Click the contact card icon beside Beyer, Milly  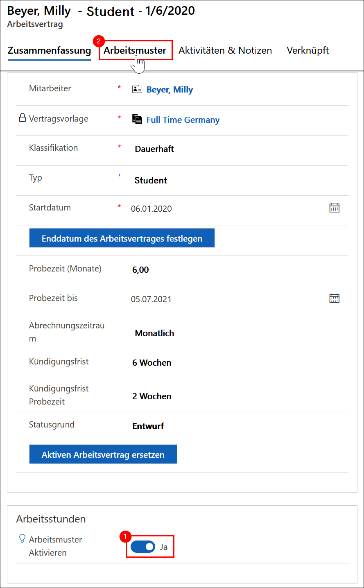tap(137, 89)
